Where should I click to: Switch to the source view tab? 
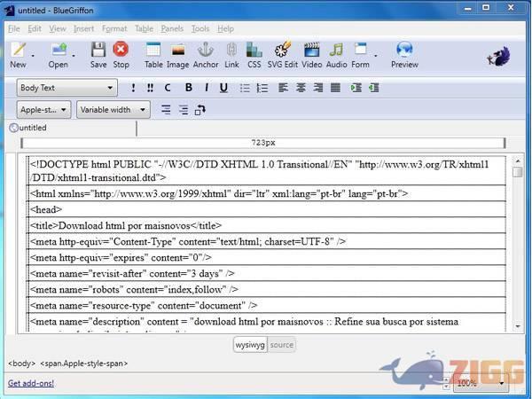click(x=282, y=345)
